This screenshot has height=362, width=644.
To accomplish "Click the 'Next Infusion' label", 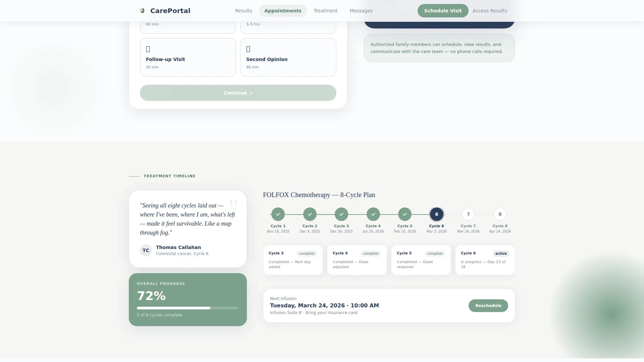I will 283,299.
